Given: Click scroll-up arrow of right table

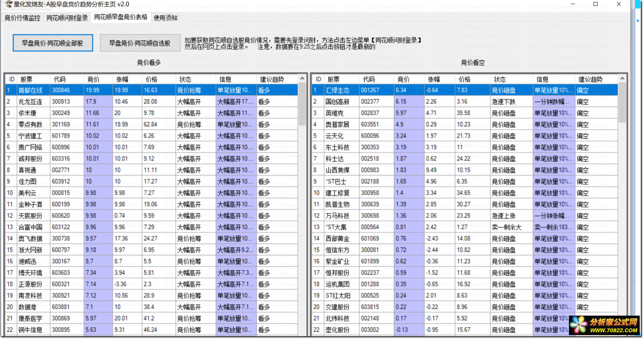Looking at the screenshot, I should (622, 79).
